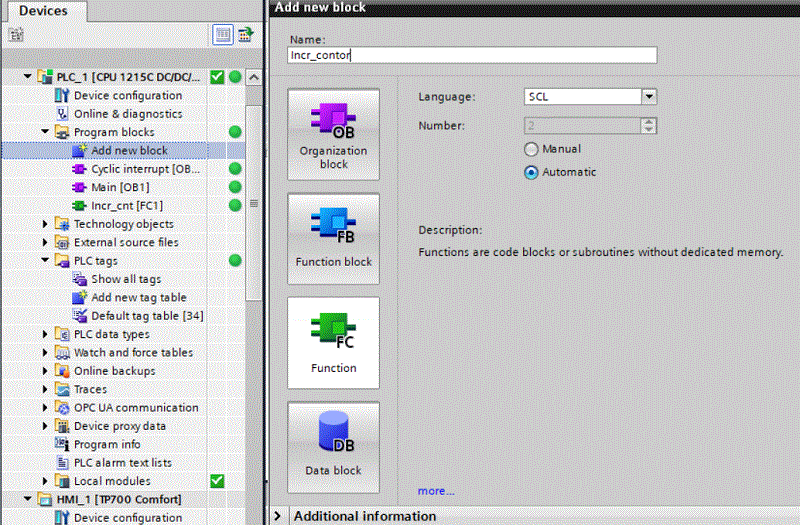Pick the Data block (DB) icon
This screenshot has width=800, height=525.
click(333, 446)
